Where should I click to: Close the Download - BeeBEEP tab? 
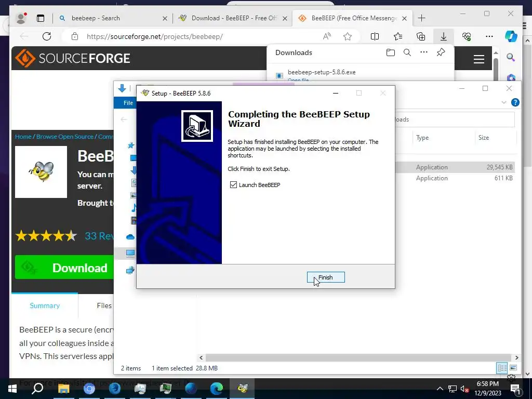(285, 18)
